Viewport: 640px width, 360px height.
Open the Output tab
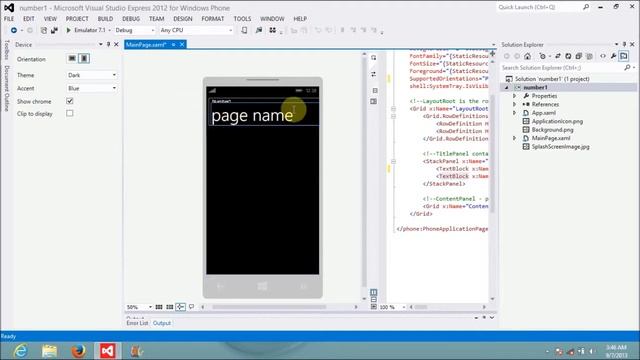click(x=162, y=323)
